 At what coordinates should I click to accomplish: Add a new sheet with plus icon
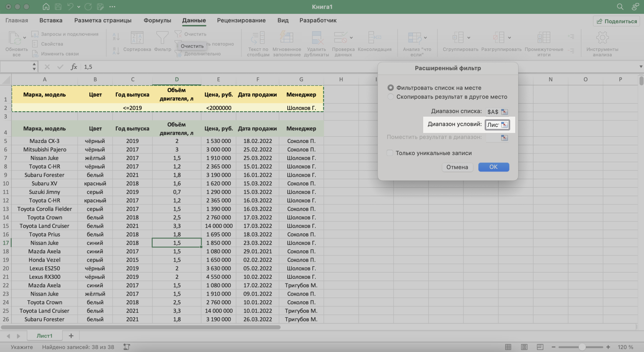click(71, 336)
